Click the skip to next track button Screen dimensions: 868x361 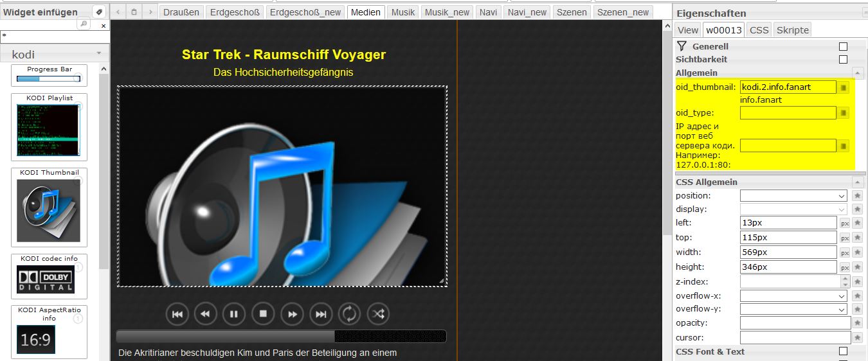320,314
